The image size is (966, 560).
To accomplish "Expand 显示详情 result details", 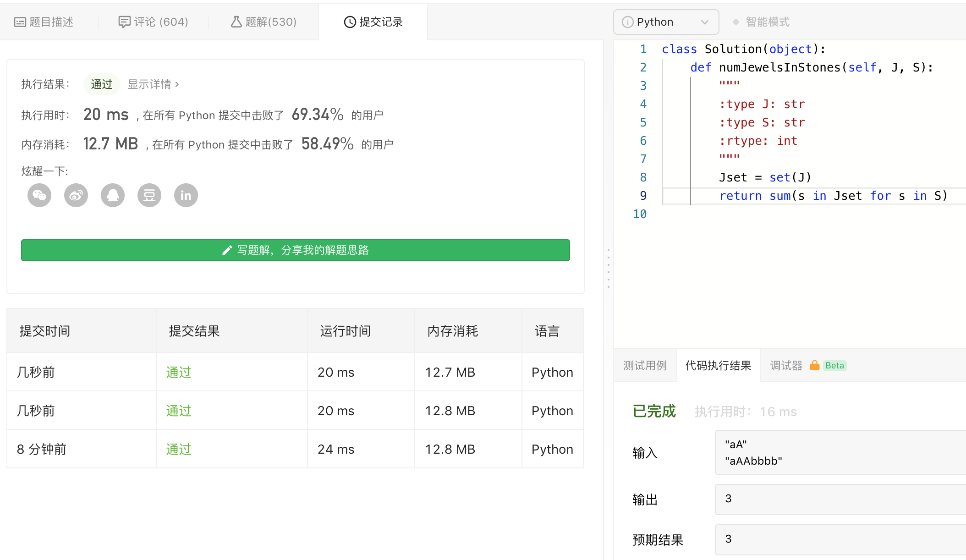I will [x=153, y=84].
